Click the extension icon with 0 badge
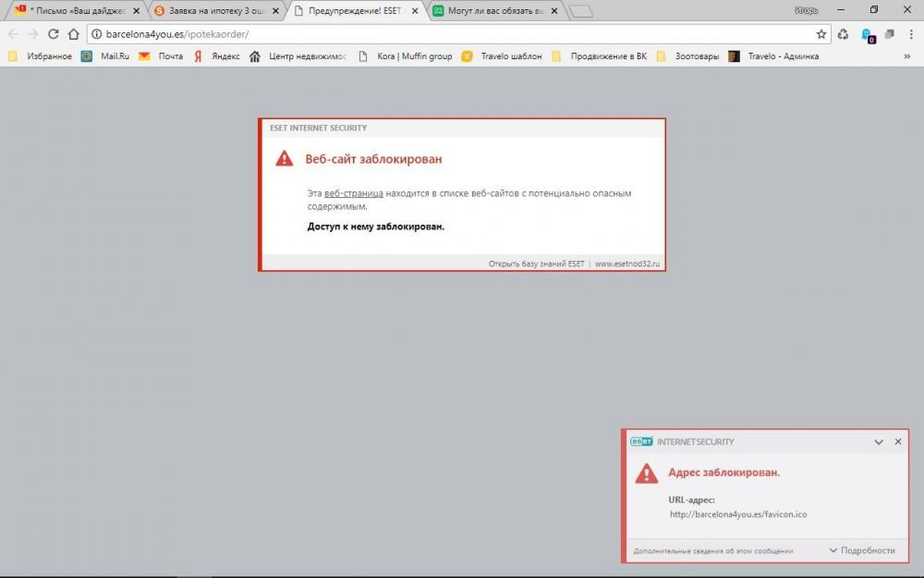Screen dimensions: 924x578 point(868,35)
